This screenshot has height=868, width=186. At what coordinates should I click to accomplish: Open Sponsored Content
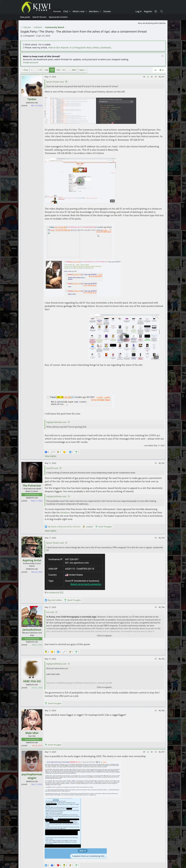point(58,17)
